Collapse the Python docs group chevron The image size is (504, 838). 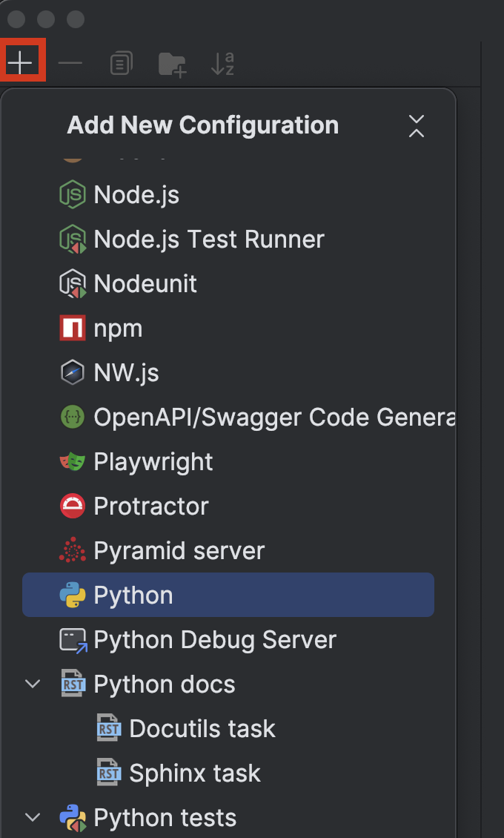[x=33, y=684]
